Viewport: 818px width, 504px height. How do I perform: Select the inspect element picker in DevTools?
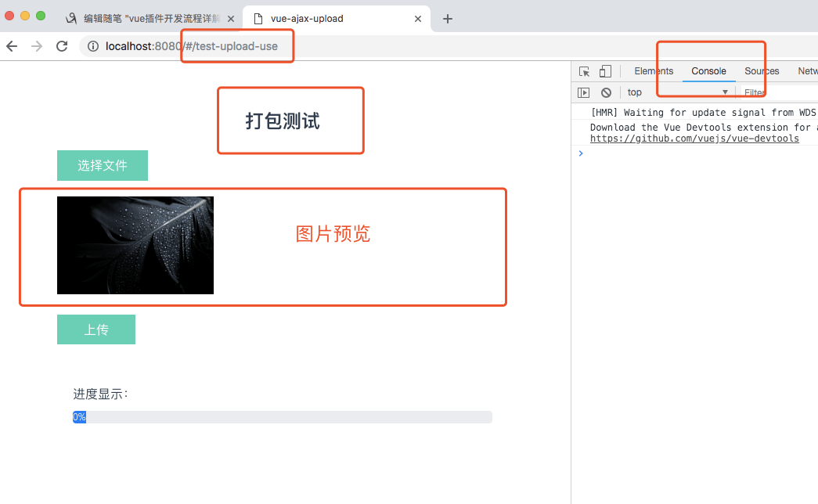(583, 70)
